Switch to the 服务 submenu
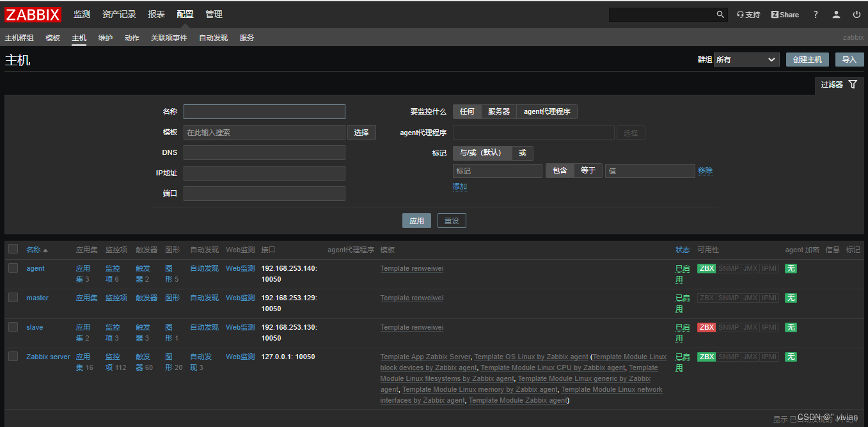This screenshot has width=868, height=427. [x=247, y=38]
